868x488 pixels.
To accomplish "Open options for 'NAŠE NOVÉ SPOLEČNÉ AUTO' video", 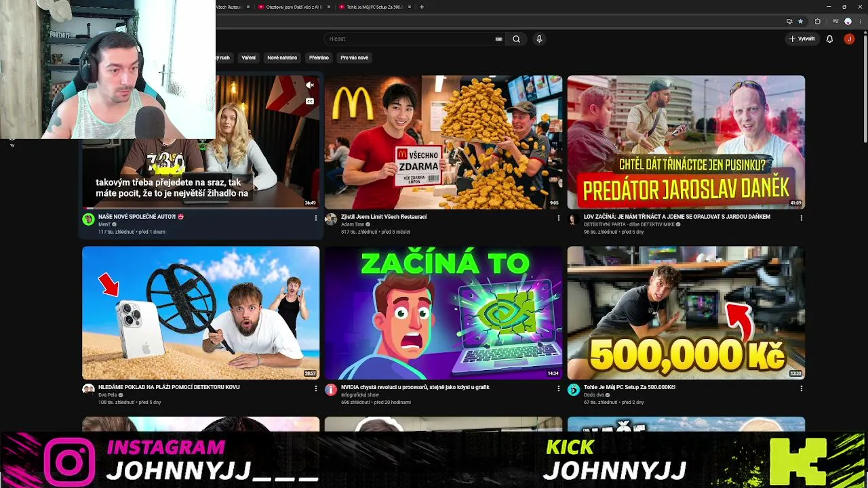I will click(x=315, y=218).
